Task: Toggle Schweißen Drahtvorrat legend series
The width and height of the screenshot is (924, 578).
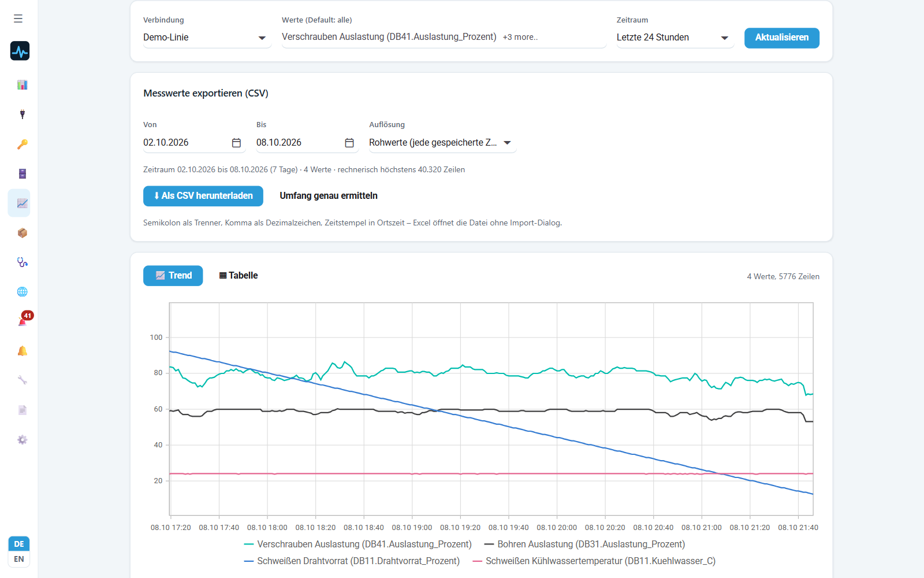Action: click(352, 561)
